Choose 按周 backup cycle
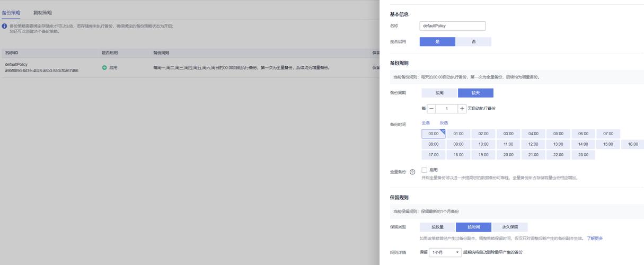 pyautogui.click(x=439, y=93)
